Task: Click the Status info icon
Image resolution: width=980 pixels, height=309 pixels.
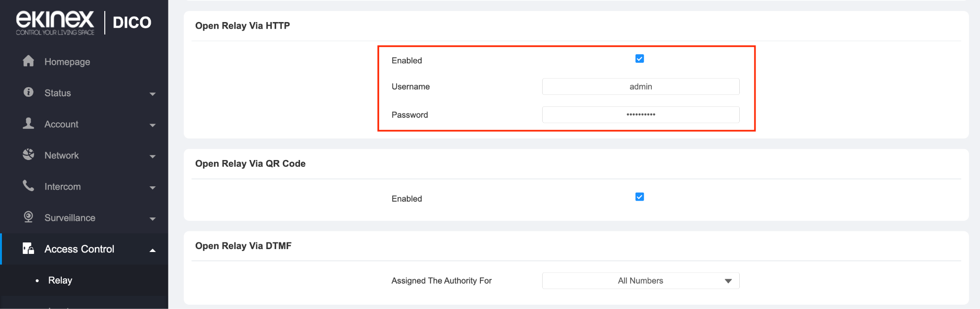Action: (x=29, y=92)
